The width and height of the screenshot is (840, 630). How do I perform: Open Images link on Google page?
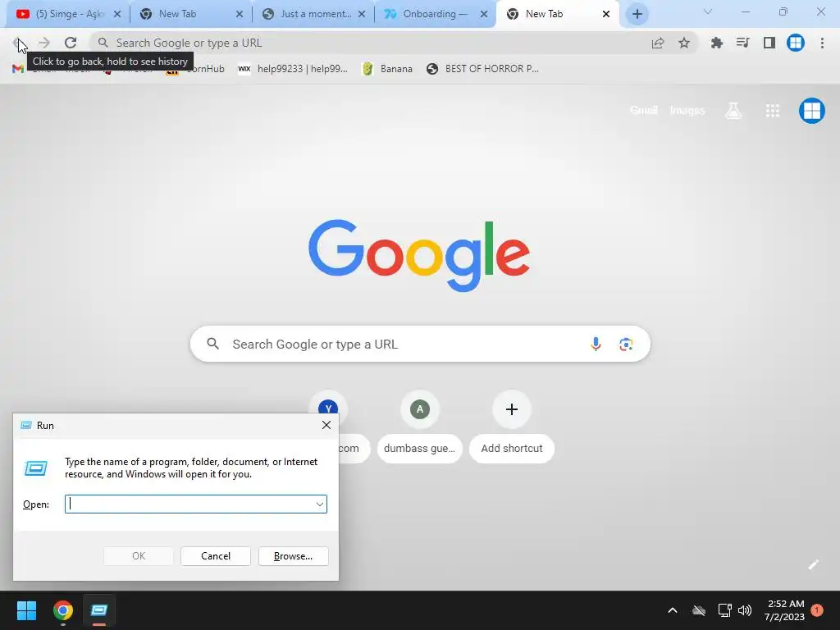687,111
